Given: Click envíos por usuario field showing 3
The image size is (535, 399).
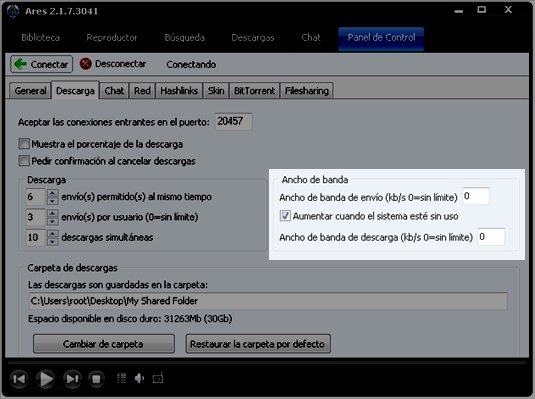Looking at the screenshot, I should 36,217.
